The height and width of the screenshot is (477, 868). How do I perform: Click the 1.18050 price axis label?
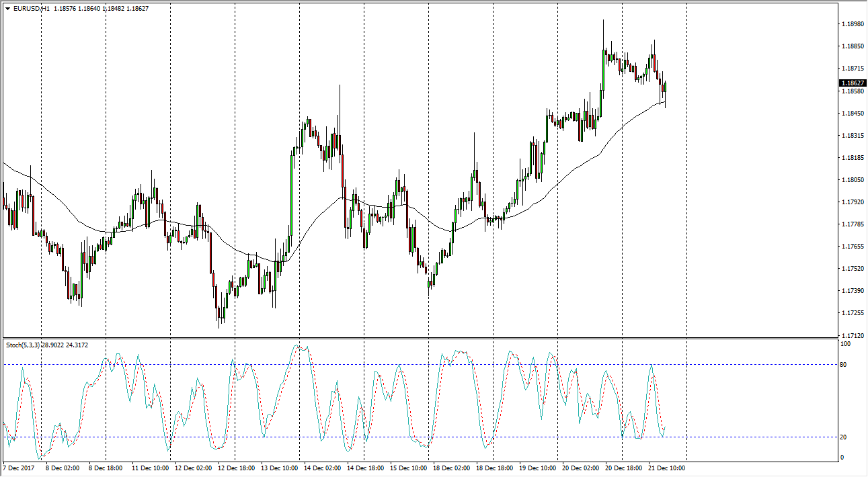pos(853,180)
